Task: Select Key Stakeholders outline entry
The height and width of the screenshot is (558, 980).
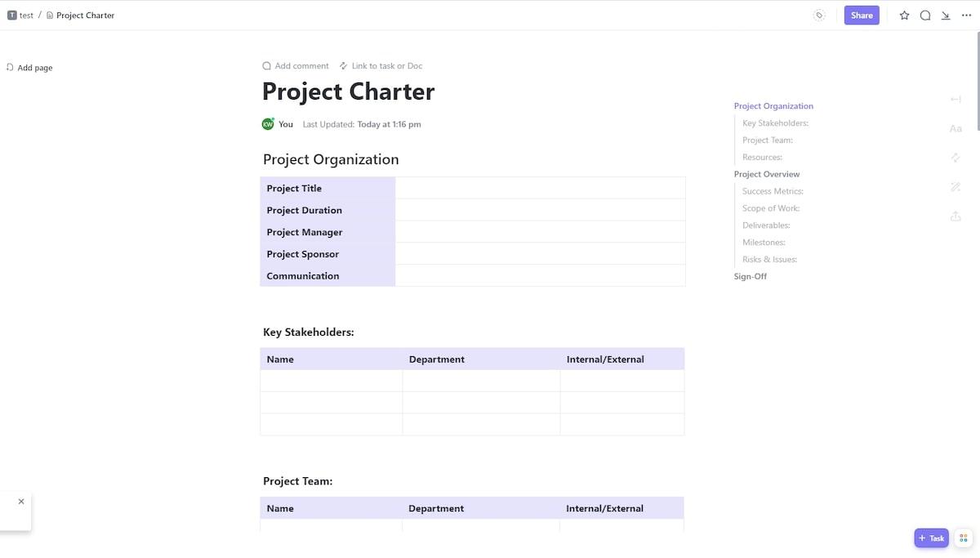Action: coord(775,123)
